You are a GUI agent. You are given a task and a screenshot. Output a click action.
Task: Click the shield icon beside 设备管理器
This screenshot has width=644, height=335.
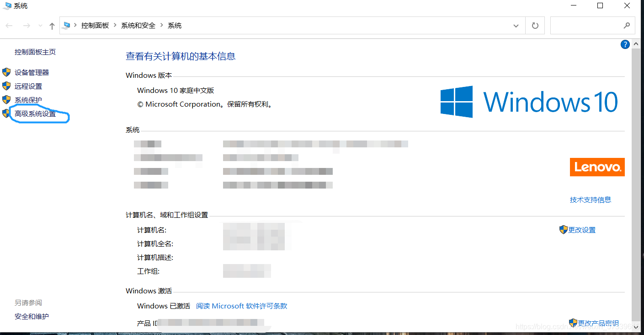click(x=6, y=72)
